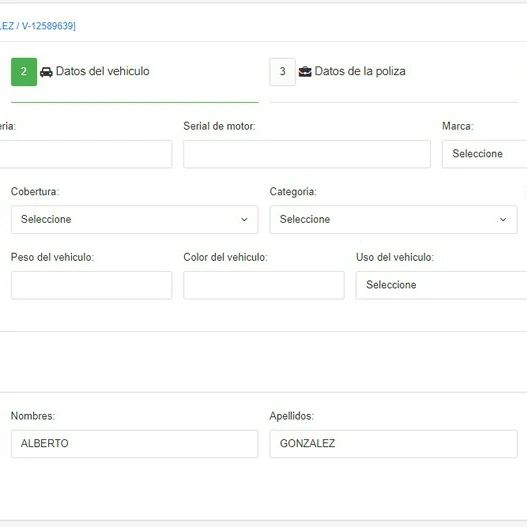This screenshot has height=527, width=527.
Task: Focus the Peso del vehiculo field
Action: 91,285
